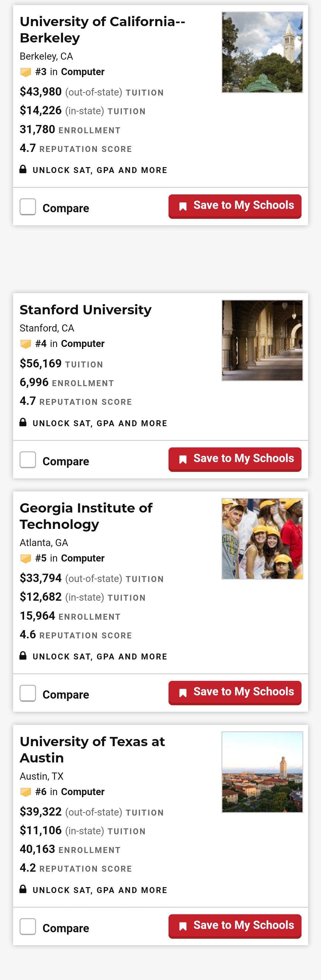The image size is (321, 980).
Task: Click UT Austin's #6 ranking badge icon
Action: (x=26, y=792)
